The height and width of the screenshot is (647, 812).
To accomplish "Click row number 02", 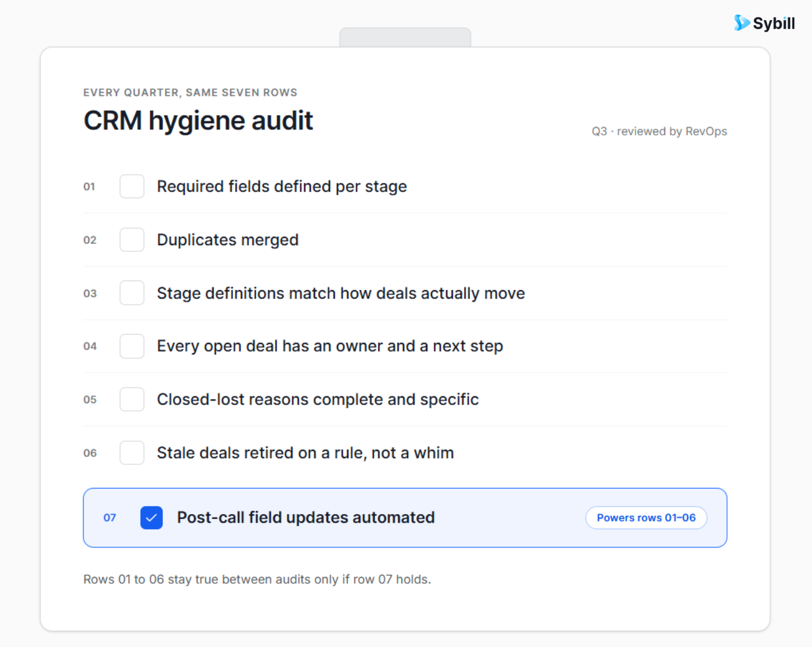I will 90,240.
